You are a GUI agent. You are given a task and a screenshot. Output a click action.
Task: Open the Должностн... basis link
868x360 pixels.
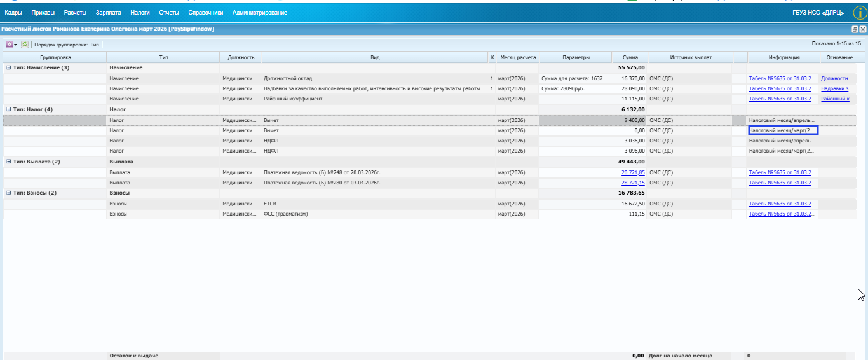pos(836,78)
